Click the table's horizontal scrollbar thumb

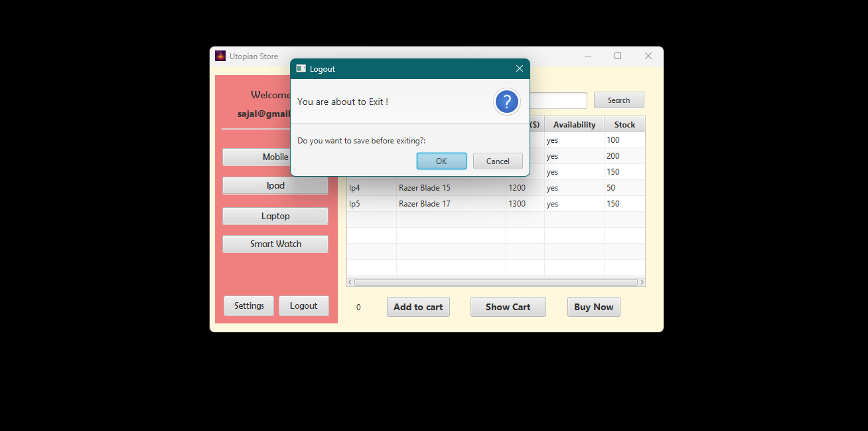pyautogui.click(x=496, y=282)
